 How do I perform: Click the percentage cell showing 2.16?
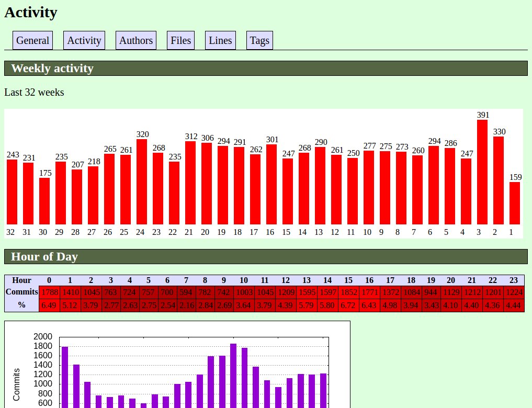pos(186,305)
